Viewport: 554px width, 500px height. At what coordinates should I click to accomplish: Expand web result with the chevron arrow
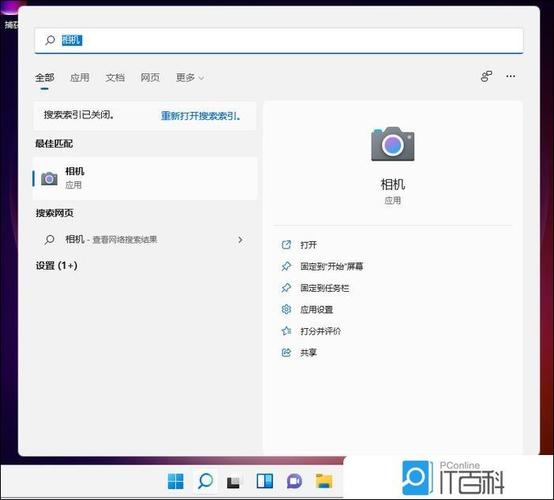click(240, 240)
